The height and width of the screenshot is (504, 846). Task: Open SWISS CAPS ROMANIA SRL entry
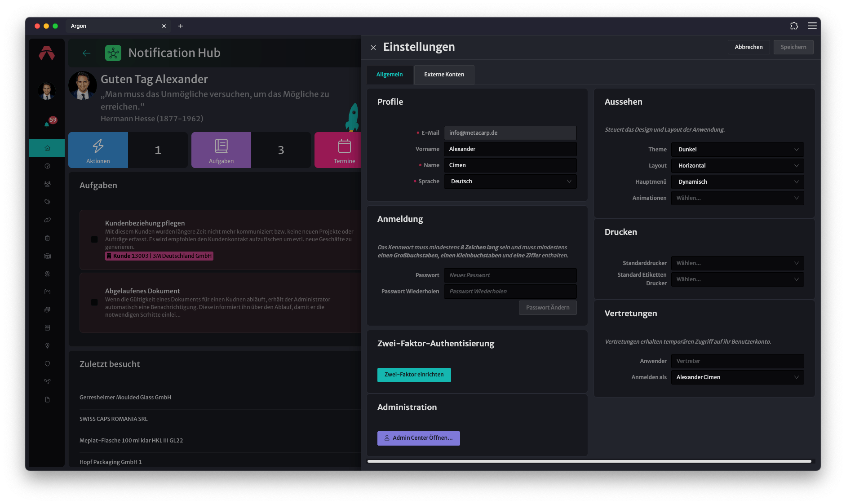(114, 419)
